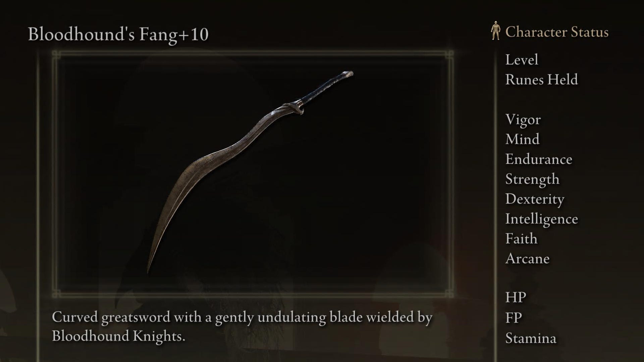Click the Character Status figure icon

point(495,31)
